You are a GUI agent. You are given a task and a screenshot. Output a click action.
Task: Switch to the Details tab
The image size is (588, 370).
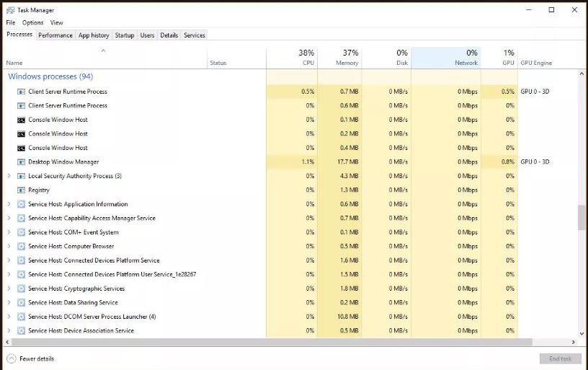click(x=169, y=35)
